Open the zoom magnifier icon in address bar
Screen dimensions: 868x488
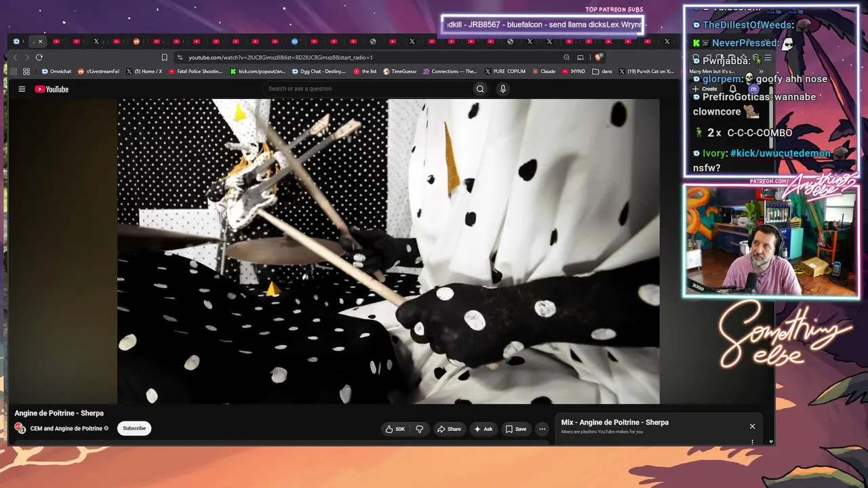tap(566, 58)
